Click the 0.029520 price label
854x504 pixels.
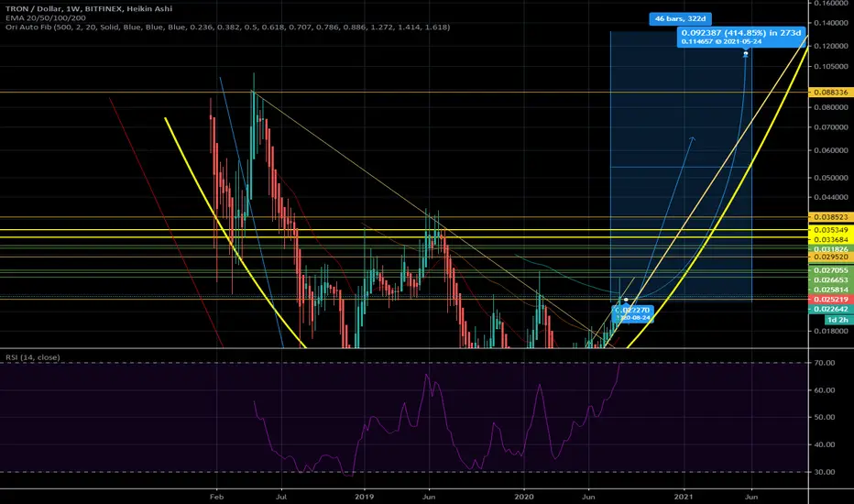click(x=830, y=257)
